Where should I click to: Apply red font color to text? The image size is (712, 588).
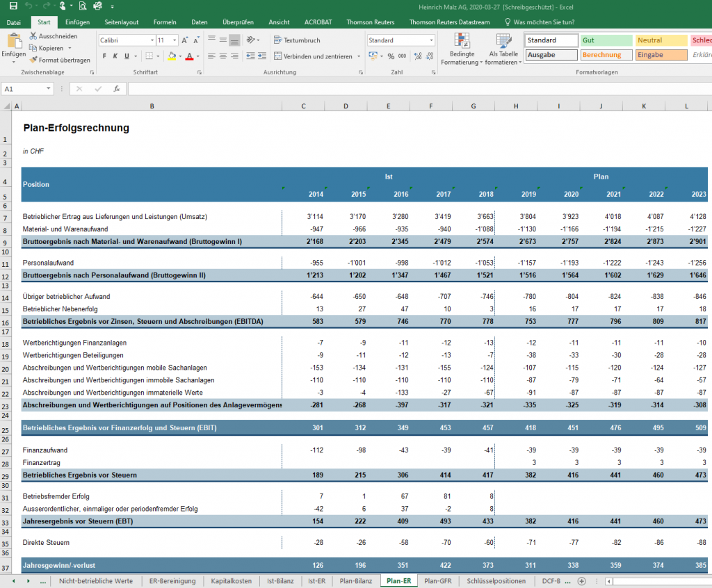190,56
